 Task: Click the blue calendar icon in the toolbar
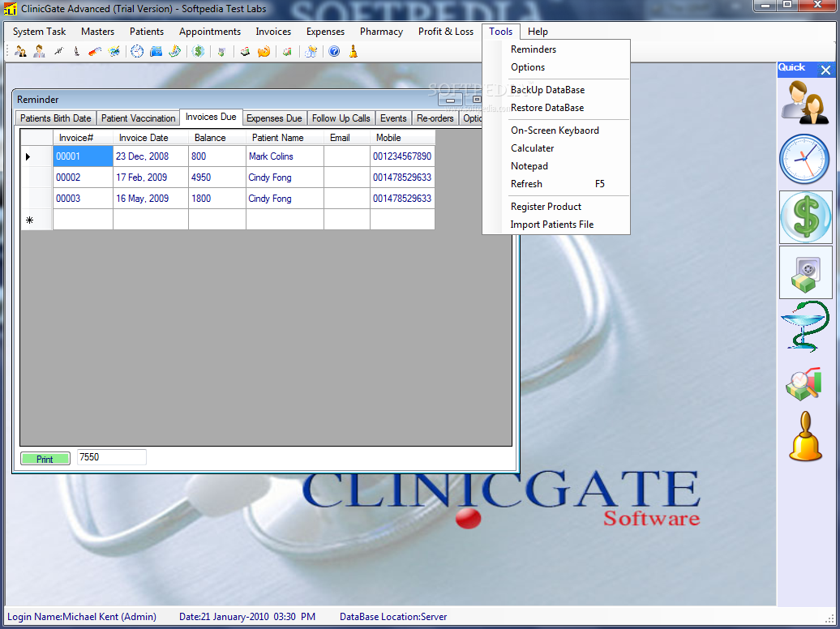(156, 51)
